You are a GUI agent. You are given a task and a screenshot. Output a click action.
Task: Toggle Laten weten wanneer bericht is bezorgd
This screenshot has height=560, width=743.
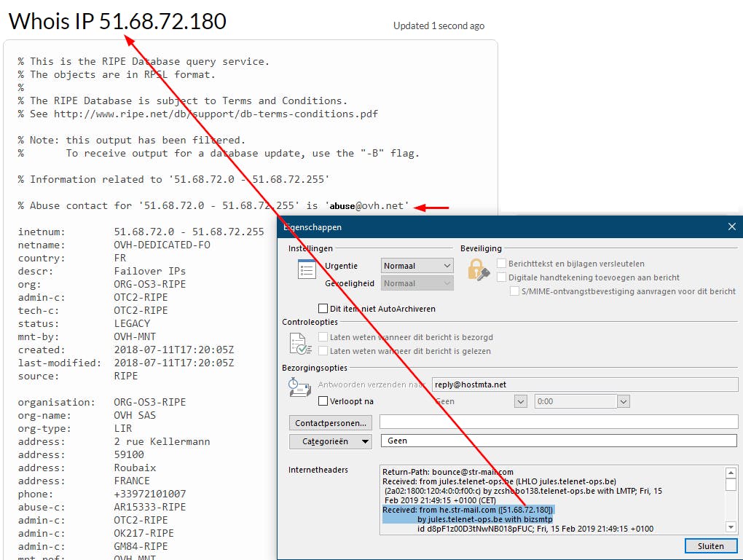tap(323, 337)
